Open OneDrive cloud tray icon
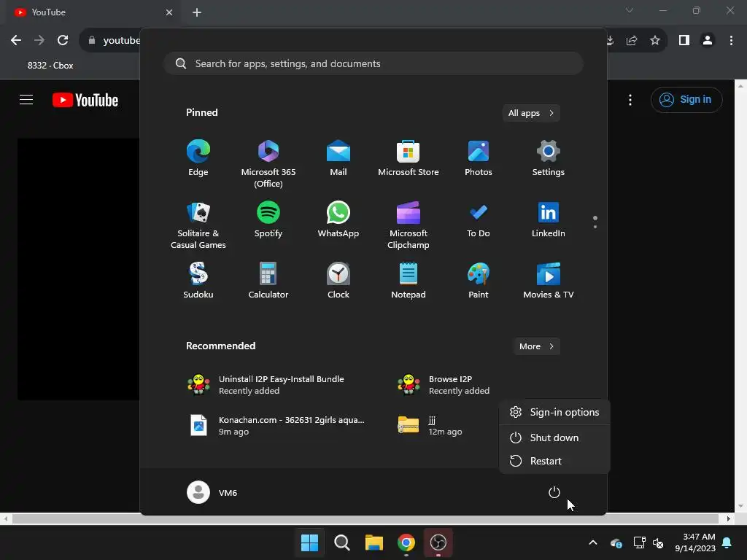This screenshot has width=747, height=560. 616,542
